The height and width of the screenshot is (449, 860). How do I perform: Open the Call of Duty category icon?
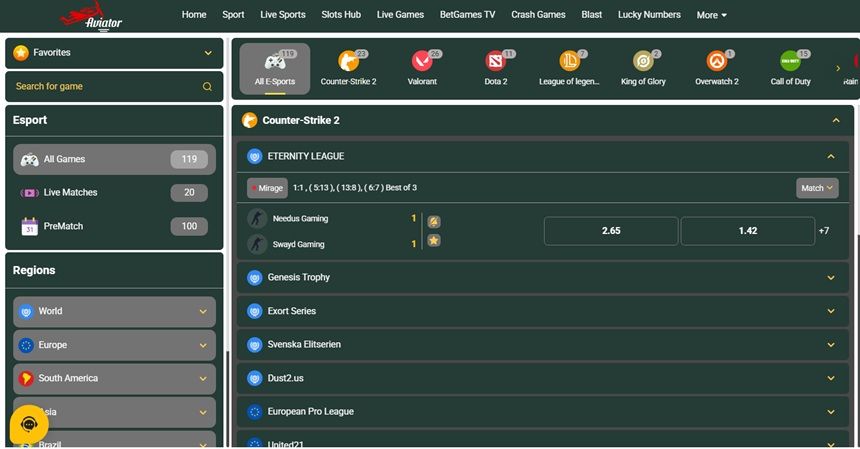pos(790,62)
